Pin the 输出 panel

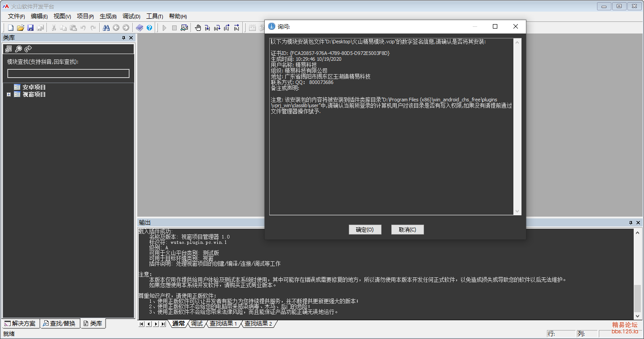[631, 222]
